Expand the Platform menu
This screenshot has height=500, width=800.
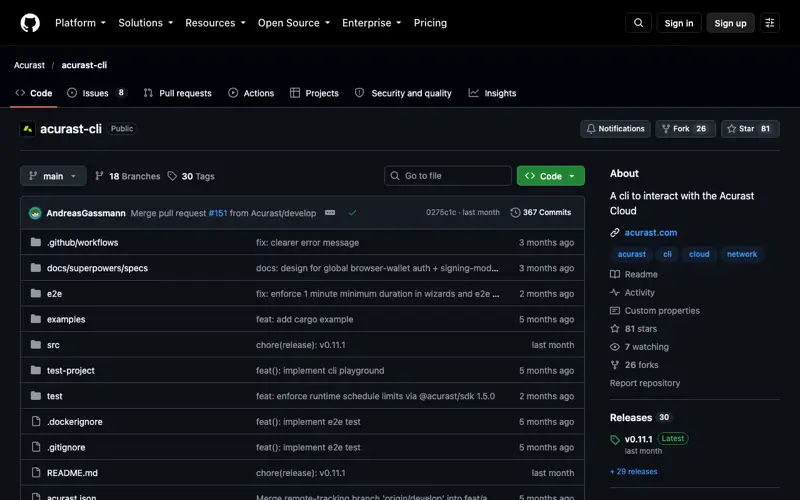click(81, 23)
